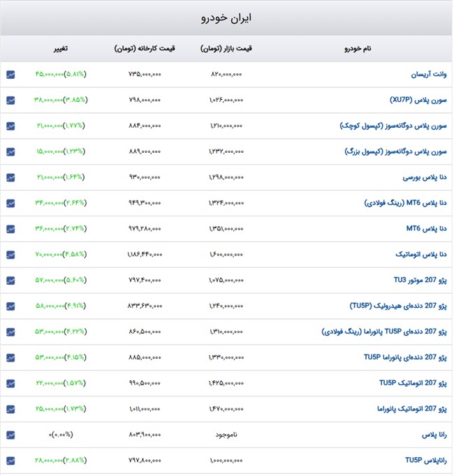Click the قیمت کارخانه (تومان) column header
Screen dimensions: 454x476
(145, 49)
